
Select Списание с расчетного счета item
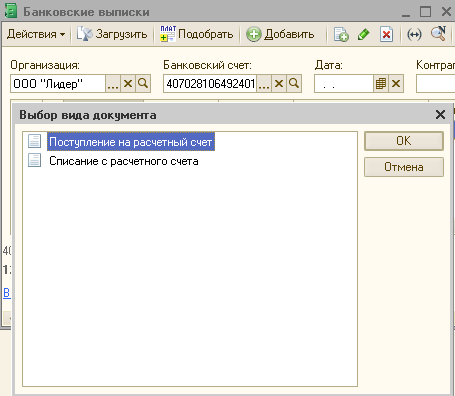[x=124, y=161]
